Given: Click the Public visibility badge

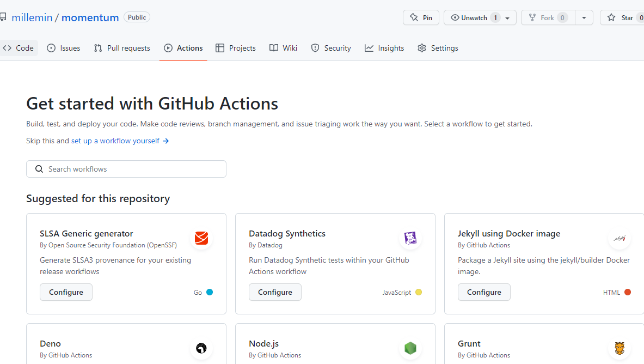Looking at the screenshot, I should tap(137, 17).
